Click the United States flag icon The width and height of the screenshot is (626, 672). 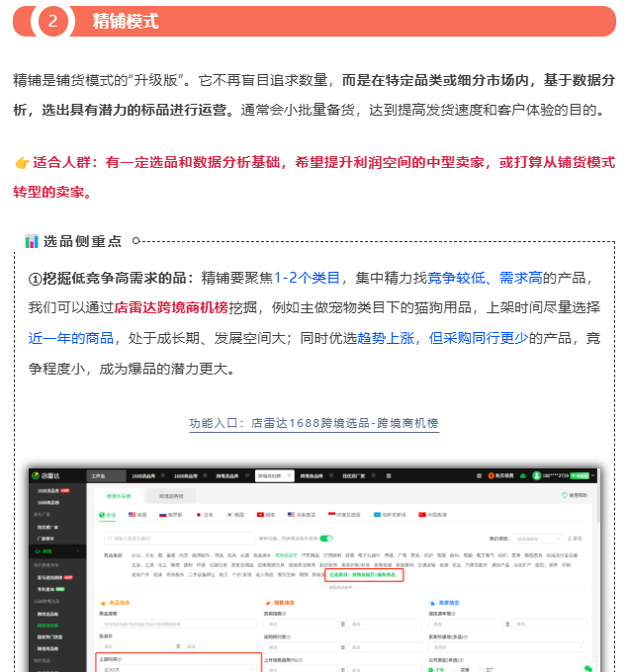(132, 515)
